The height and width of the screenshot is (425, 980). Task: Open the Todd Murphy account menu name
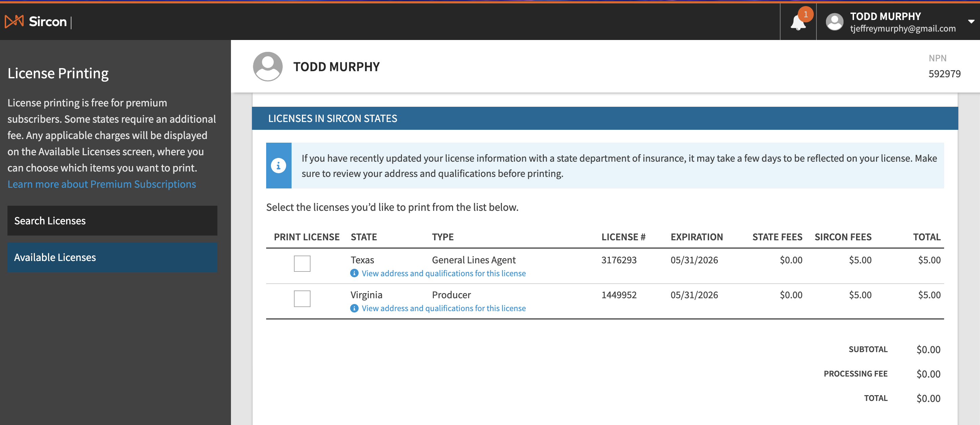[x=885, y=16]
